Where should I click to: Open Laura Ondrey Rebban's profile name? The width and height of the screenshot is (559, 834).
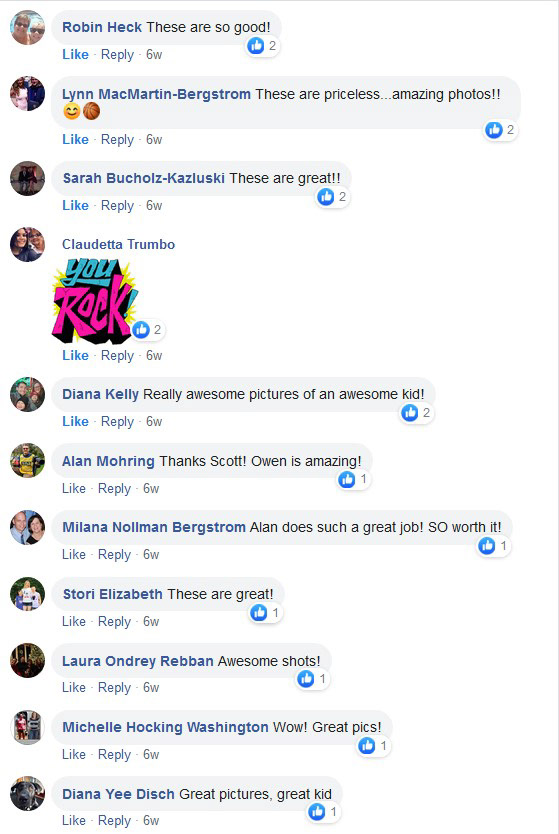tap(138, 661)
